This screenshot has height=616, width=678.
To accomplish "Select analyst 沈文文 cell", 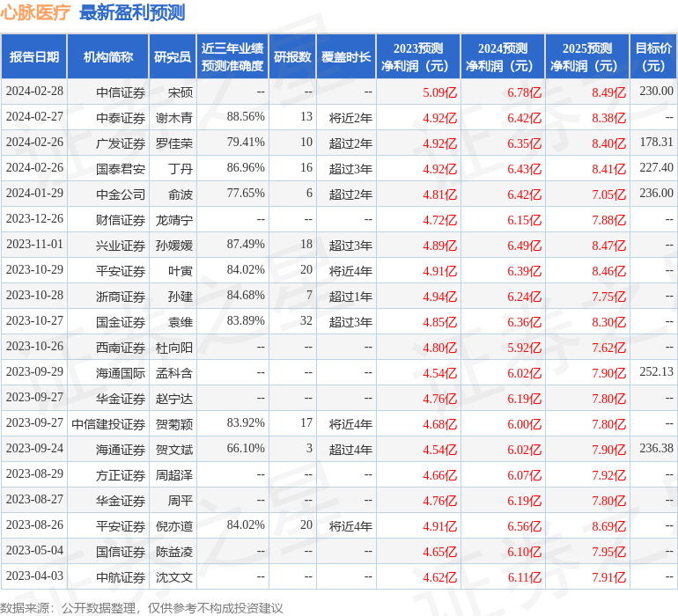I will pos(174,577).
